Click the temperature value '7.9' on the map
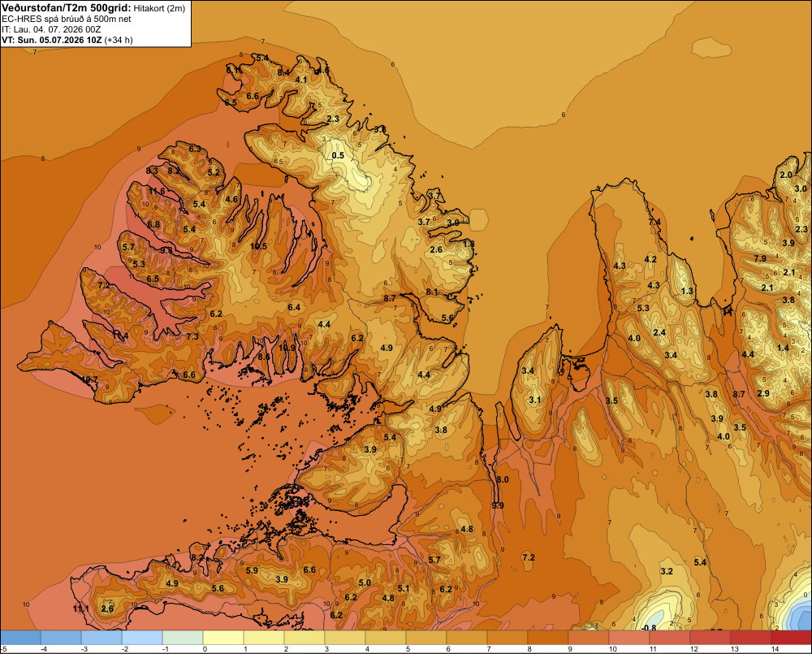 coord(760,258)
